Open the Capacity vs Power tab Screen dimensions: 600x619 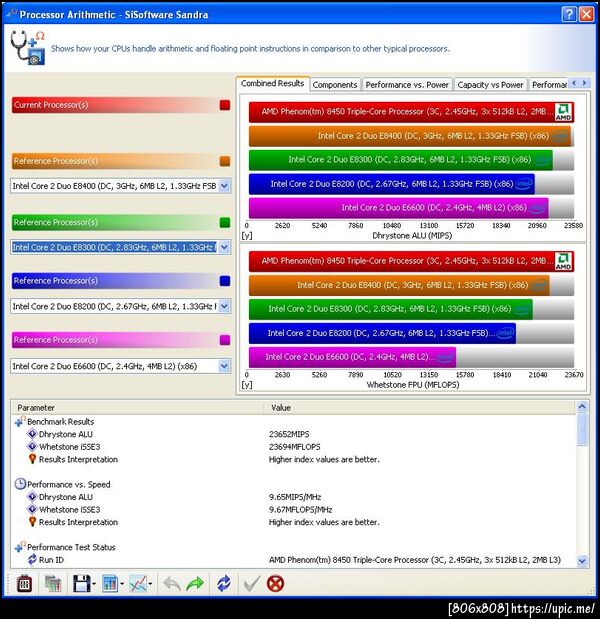(490, 84)
